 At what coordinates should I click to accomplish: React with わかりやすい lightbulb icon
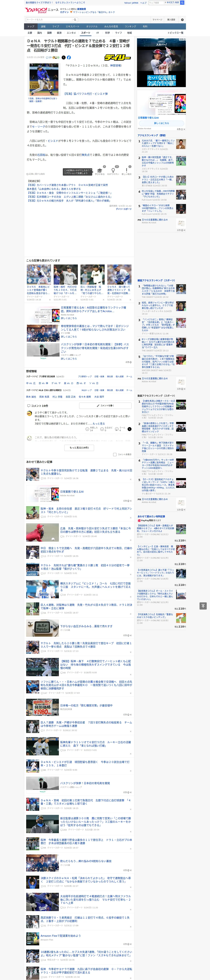[113, 171]
